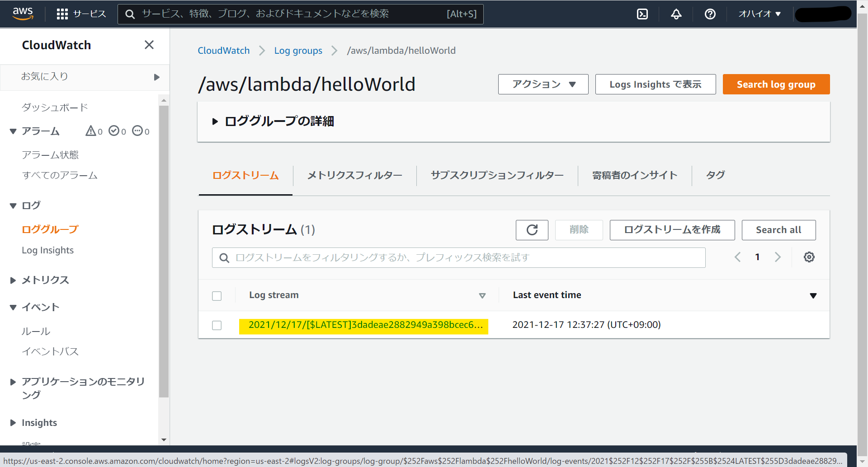Check the 2021/12/17 log stream row

pos(217,325)
